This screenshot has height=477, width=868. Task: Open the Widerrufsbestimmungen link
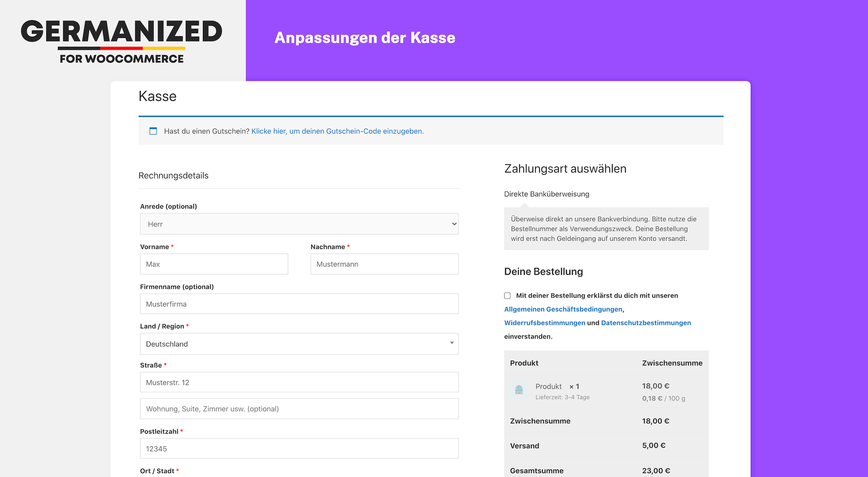544,323
